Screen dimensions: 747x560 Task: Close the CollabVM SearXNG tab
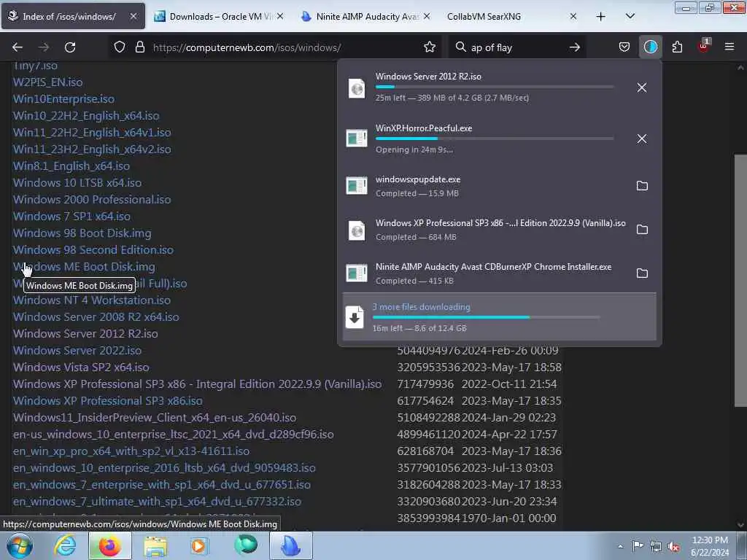[573, 16]
